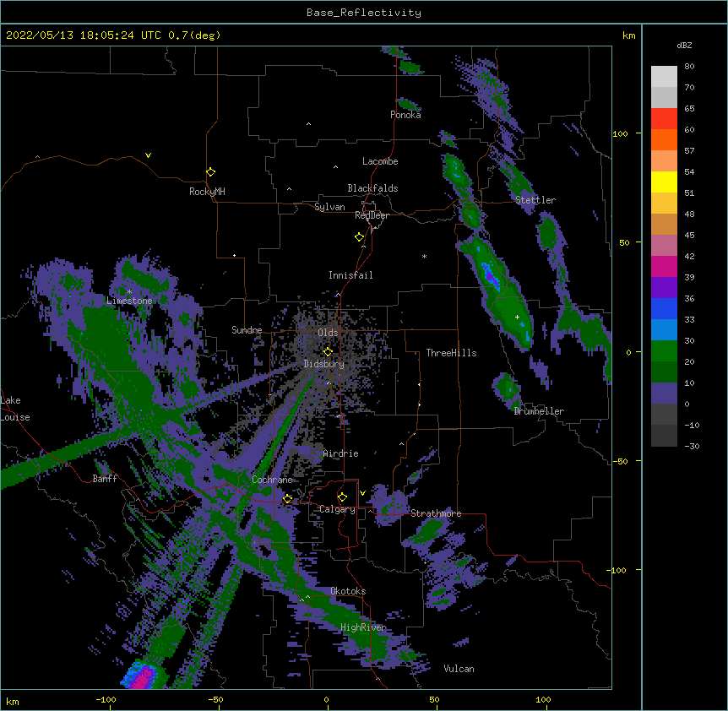Viewport: 728px width, 711px height.
Task: Click the HighRiver label
Action: (363, 627)
